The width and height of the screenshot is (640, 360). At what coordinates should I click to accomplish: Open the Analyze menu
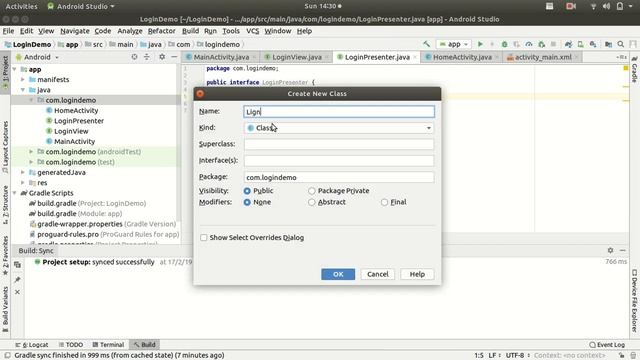coord(130,31)
